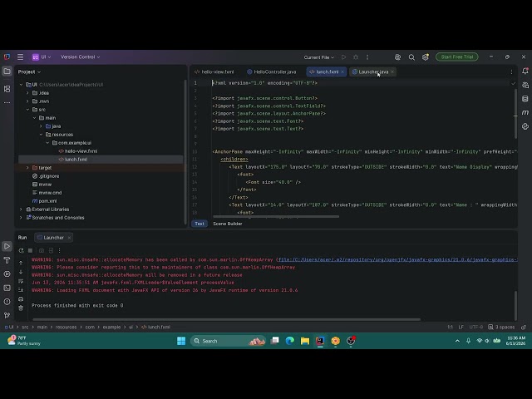The height and width of the screenshot is (399, 532).
Task: Collapse the main folder
Action: (35, 118)
